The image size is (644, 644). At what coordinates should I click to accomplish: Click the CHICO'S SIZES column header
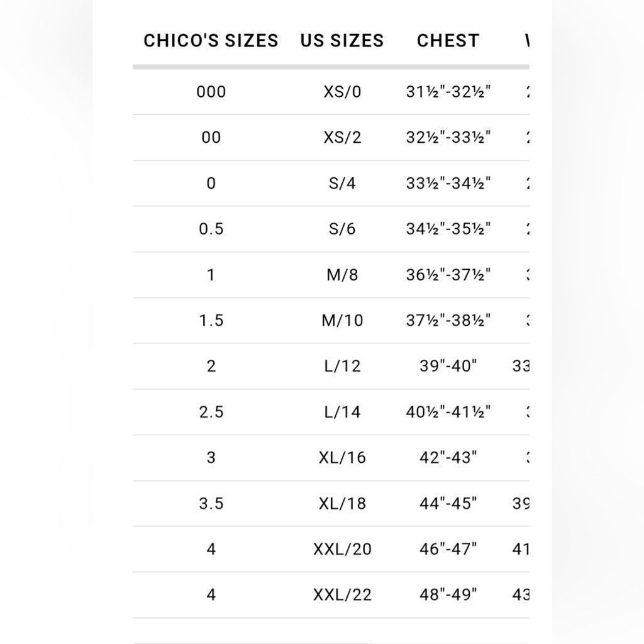pyautogui.click(x=211, y=41)
